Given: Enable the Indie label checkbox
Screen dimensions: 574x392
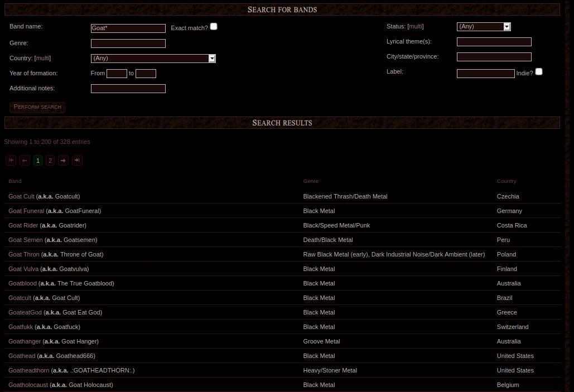Looking at the screenshot, I should (539, 72).
